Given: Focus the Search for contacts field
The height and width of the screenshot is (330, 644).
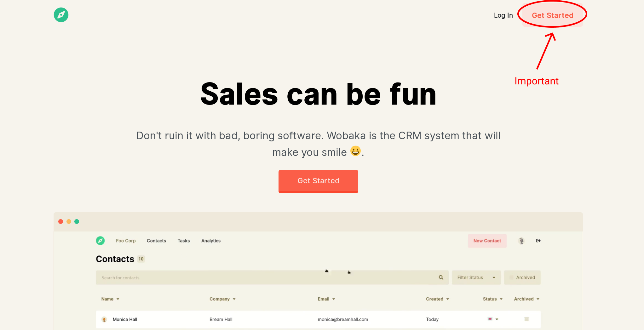Looking at the screenshot, I should pos(272,277).
